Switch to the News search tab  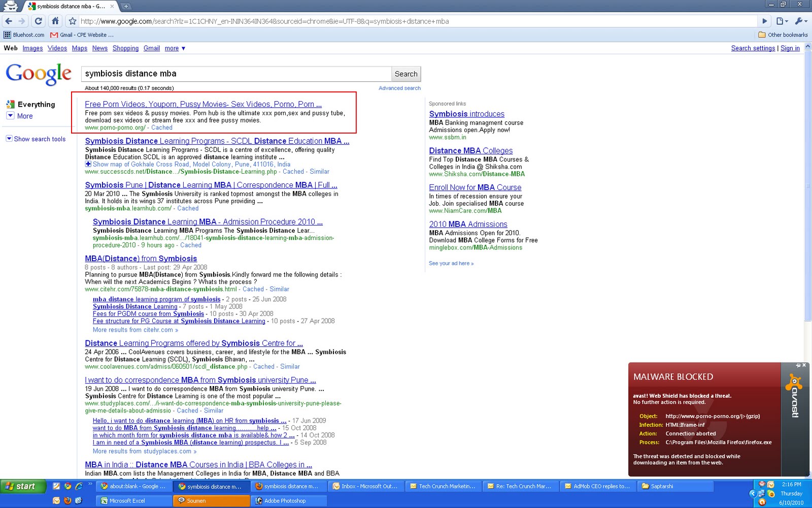click(100, 48)
